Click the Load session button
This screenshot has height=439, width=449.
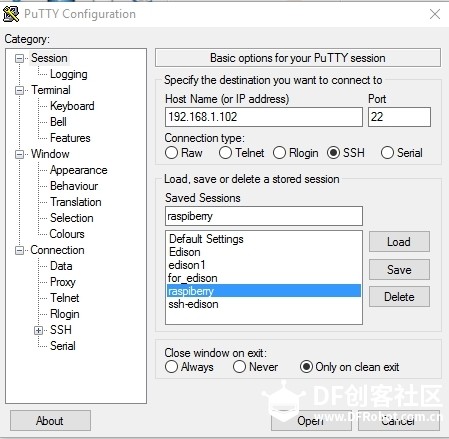tap(399, 242)
